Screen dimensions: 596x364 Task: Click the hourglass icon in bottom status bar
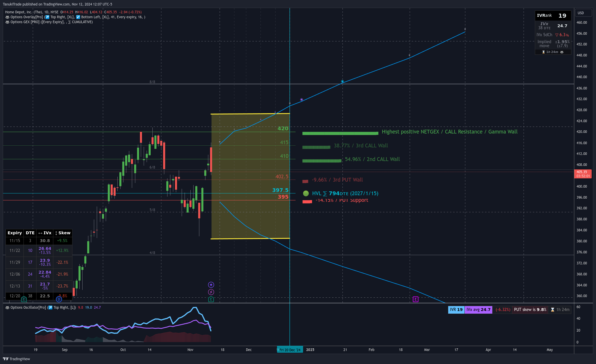(x=553, y=310)
